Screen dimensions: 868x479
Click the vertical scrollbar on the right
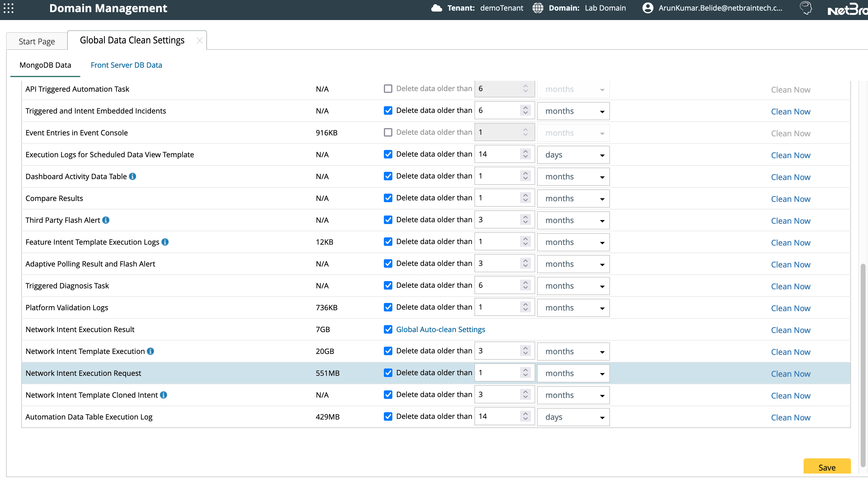pyautogui.click(x=862, y=365)
